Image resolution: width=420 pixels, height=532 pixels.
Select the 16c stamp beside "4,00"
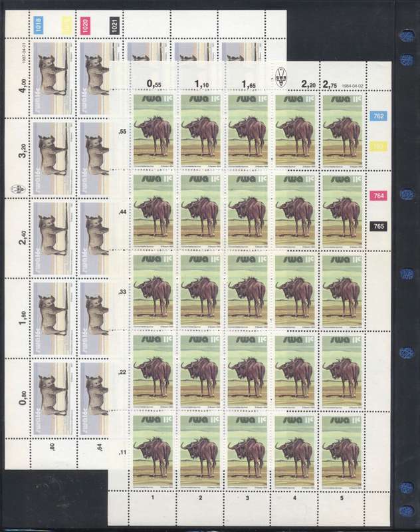tap(53, 79)
